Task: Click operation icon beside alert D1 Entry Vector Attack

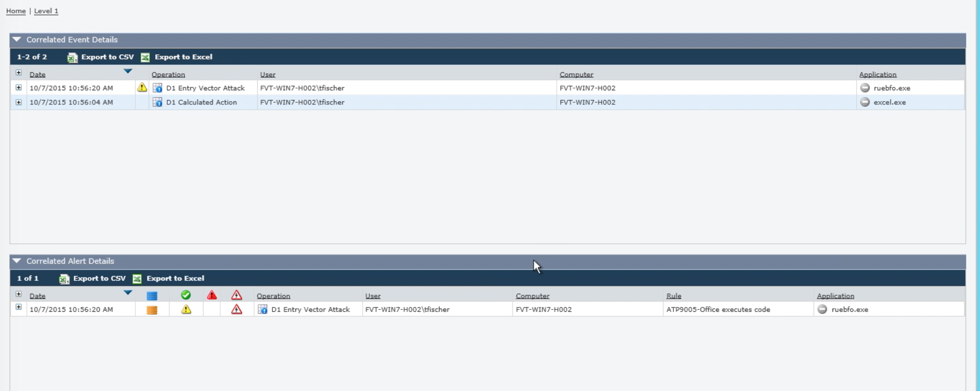Action: pyautogui.click(x=262, y=309)
